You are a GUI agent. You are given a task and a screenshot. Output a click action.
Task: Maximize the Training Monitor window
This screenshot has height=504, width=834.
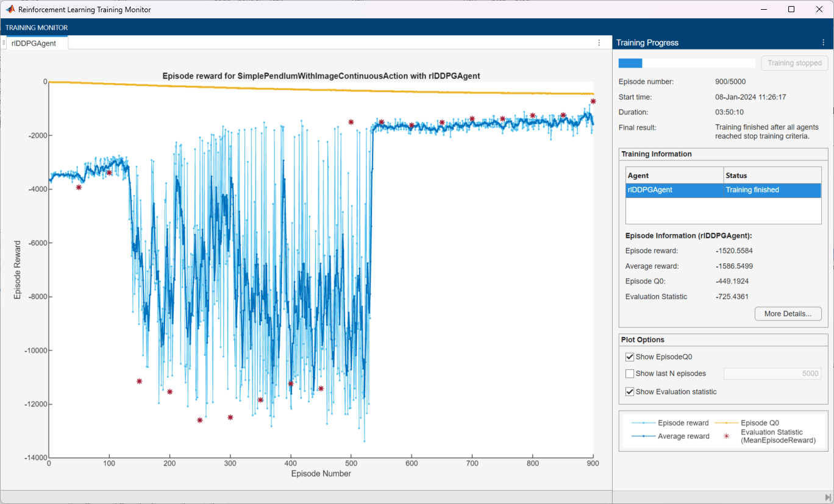(x=791, y=9)
